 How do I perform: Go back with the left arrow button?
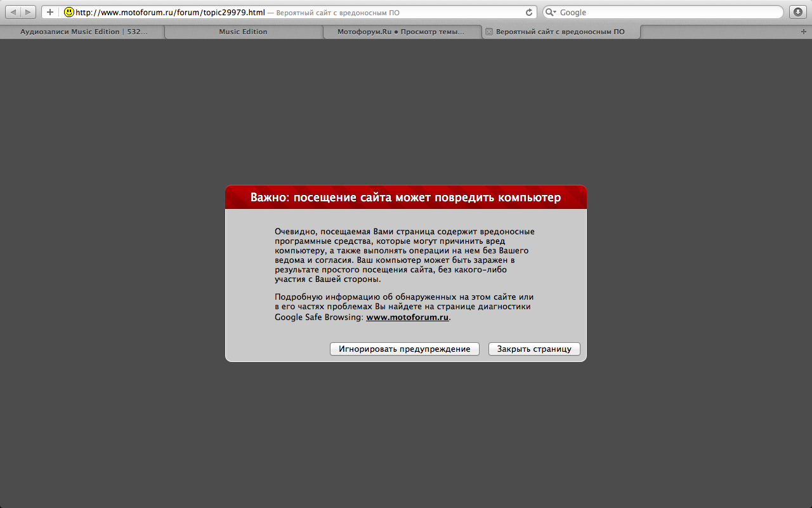14,12
